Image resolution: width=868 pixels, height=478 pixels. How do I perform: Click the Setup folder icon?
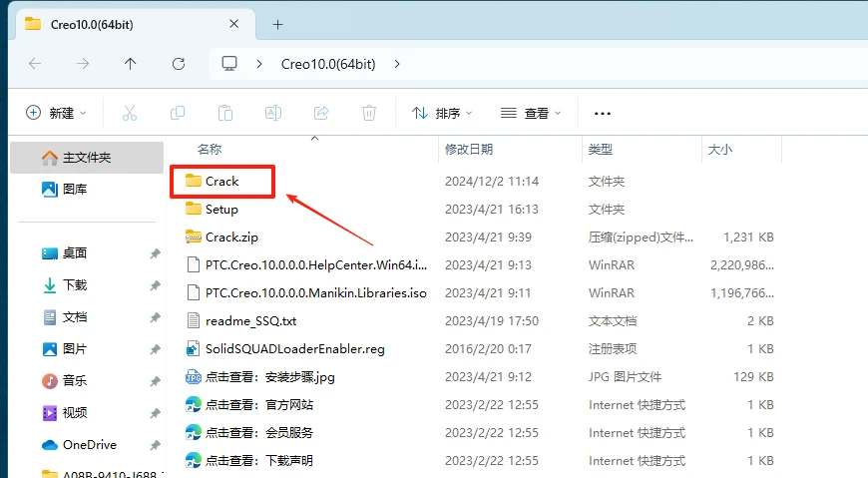(194, 209)
